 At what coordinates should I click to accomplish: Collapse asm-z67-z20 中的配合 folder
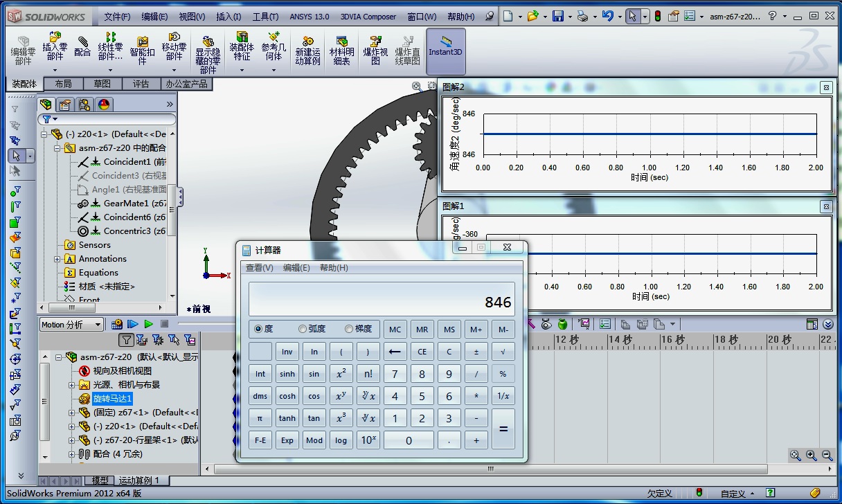(x=57, y=148)
